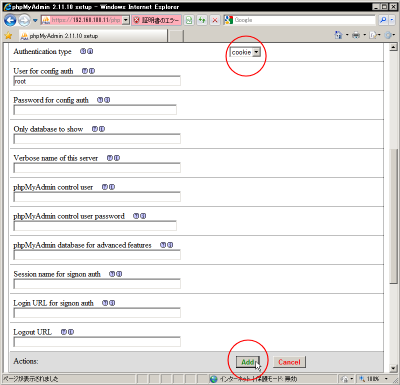Click the control user password input
The width and height of the screenshot is (400, 385).
click(x=95, y=226)
